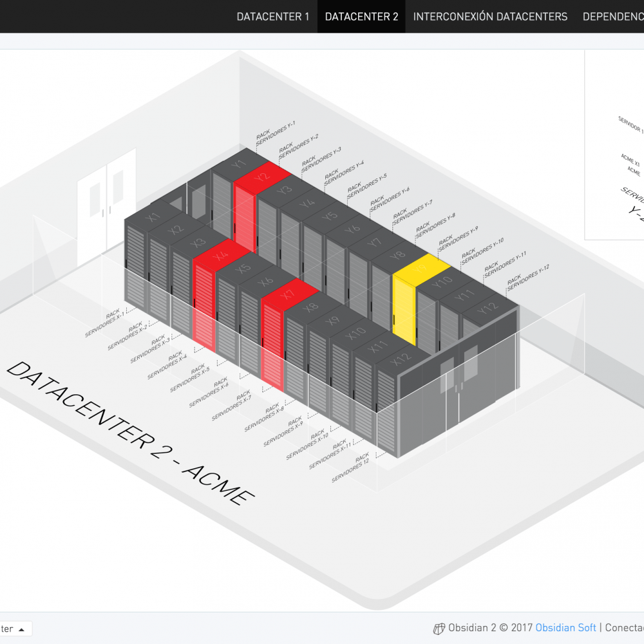Screen dimensions: 644x644
Task: Switch to Interconexión Datacenters tab
Action: 490,17
